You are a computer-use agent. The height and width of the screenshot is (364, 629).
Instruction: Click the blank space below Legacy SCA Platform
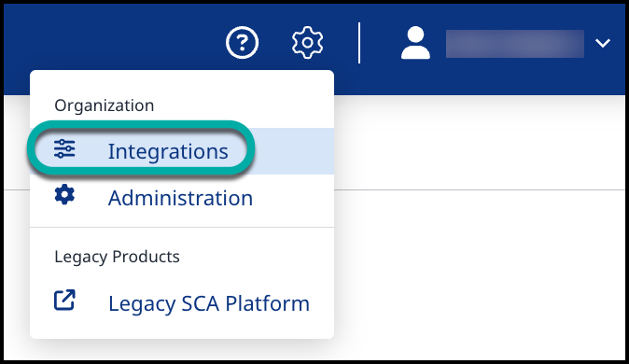pyautogui.click(x=182, y=329)
